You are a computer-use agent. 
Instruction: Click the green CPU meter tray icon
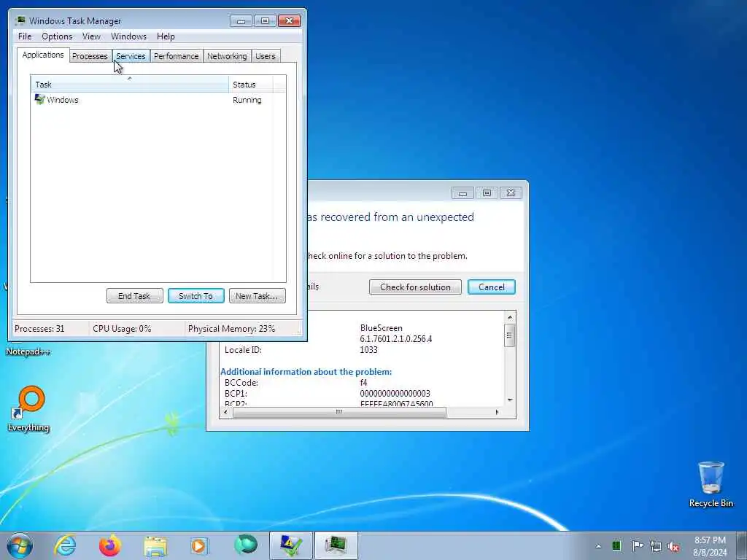[x=616, y=545]
